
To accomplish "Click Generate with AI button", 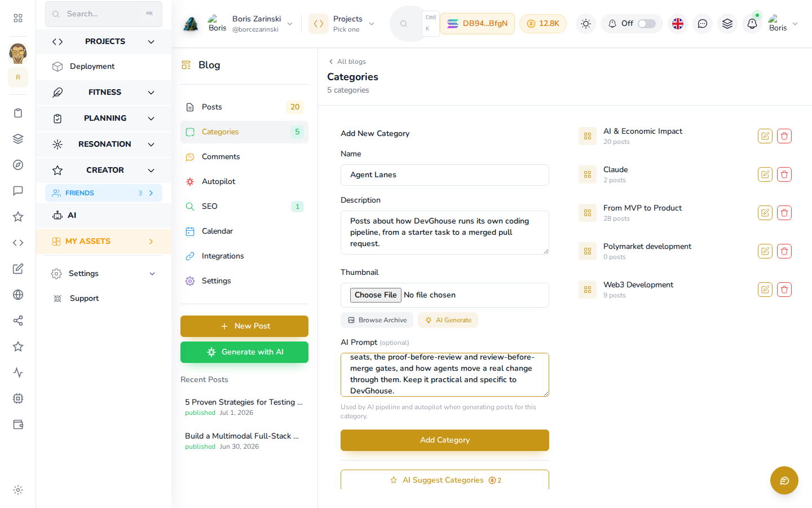I will tap(244, 352).
